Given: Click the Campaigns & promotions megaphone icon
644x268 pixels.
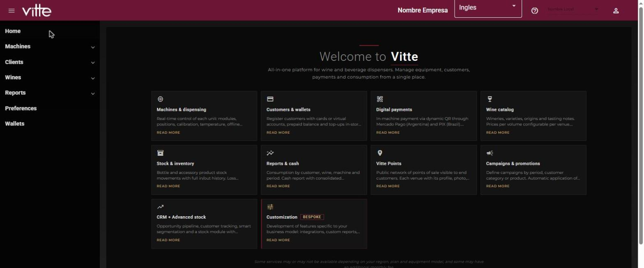Looking at the screenshot, I should pos(490,153).
